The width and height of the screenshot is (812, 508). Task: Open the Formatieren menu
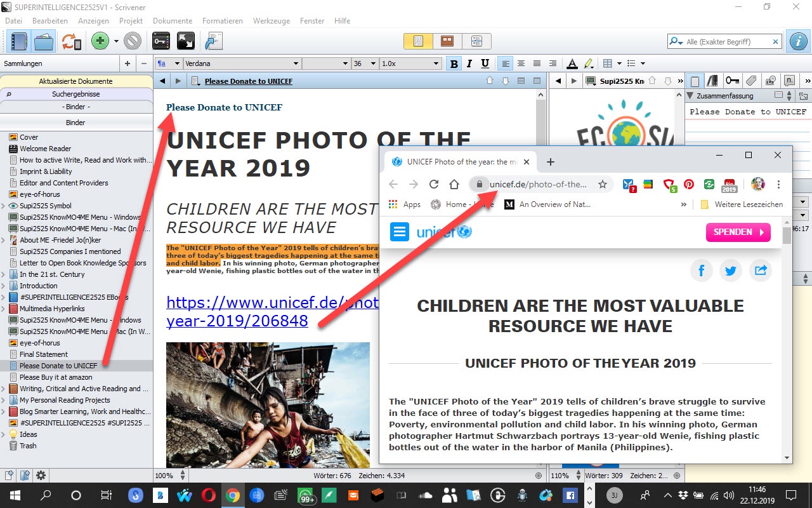(222, 21)
